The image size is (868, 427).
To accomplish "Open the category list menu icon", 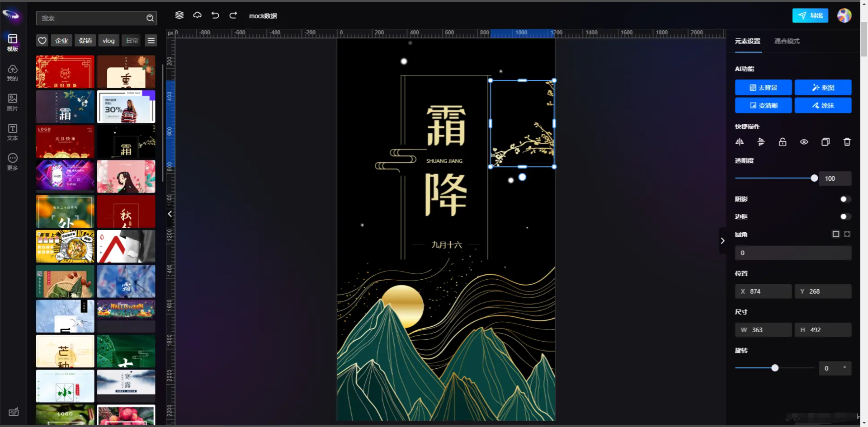I will click(151, 41).
